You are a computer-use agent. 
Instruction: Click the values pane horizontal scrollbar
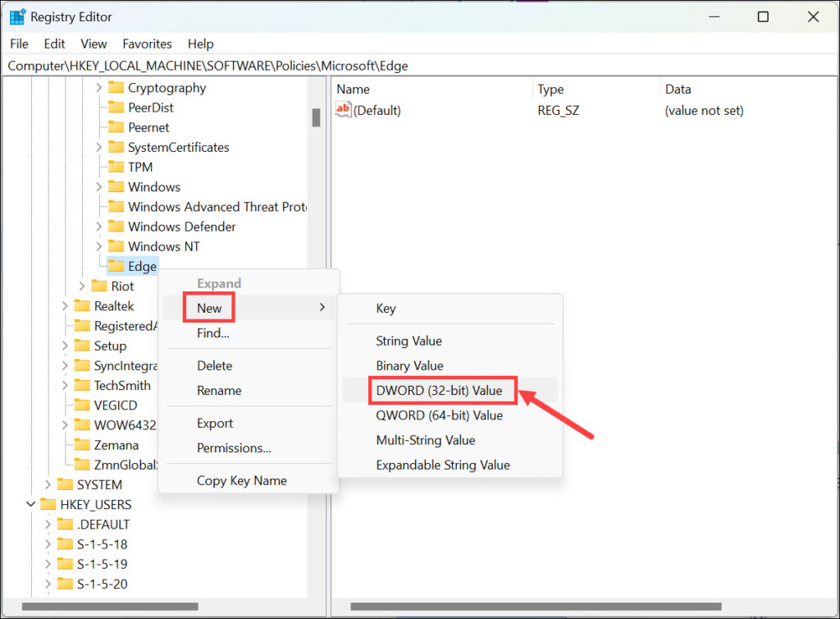click(536, 607)
